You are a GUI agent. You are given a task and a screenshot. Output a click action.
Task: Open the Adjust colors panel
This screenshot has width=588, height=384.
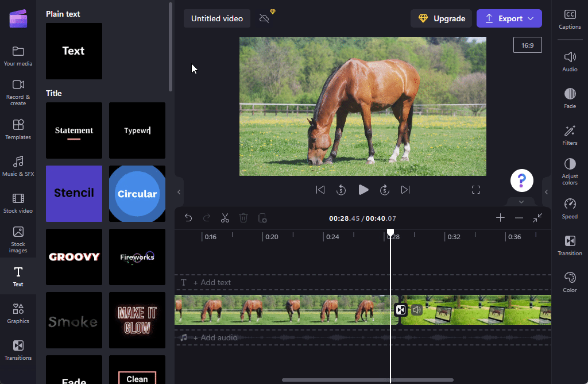click(569, 171)
